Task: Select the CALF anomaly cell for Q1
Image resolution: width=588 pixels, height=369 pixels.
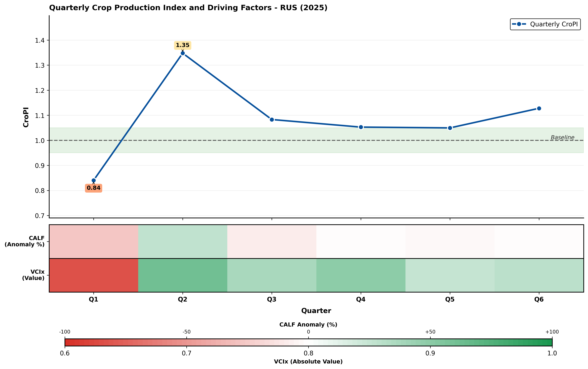Action: [x=94, y=241]
